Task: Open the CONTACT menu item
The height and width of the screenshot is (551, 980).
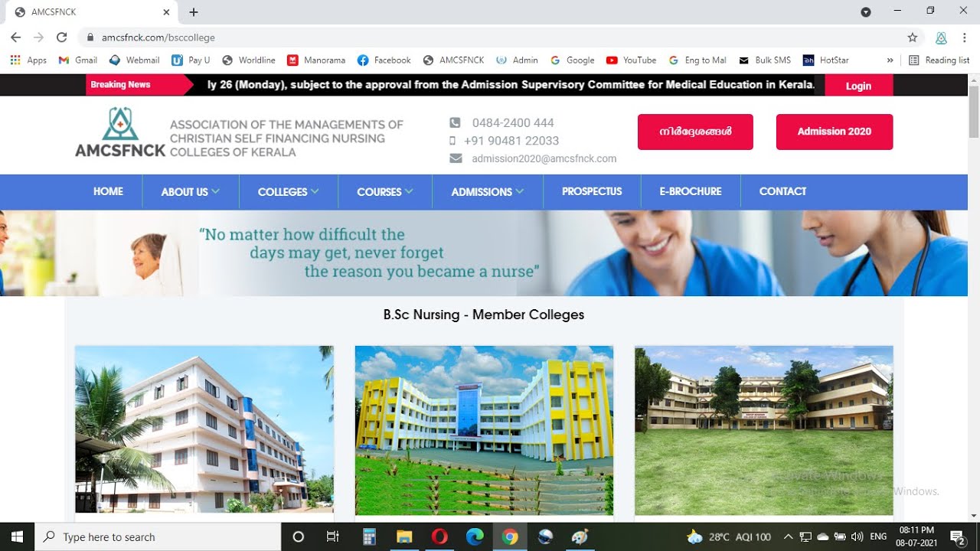Action: point(782,191)
